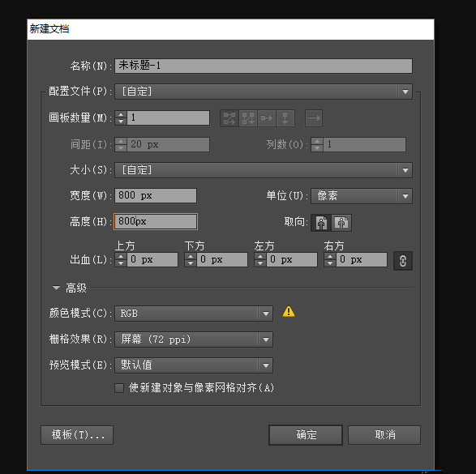
Task: Collapse the 高级 advanced section
Action: tap(56, 288)
